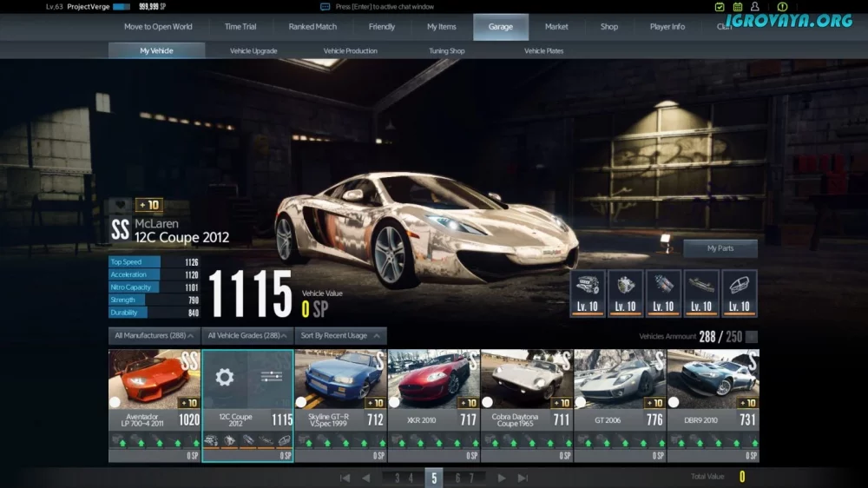The height and width of the screenshot is (488, 868).
Task: Click the heart favorite icon above McLaren
Action: (x=120, y=205)
